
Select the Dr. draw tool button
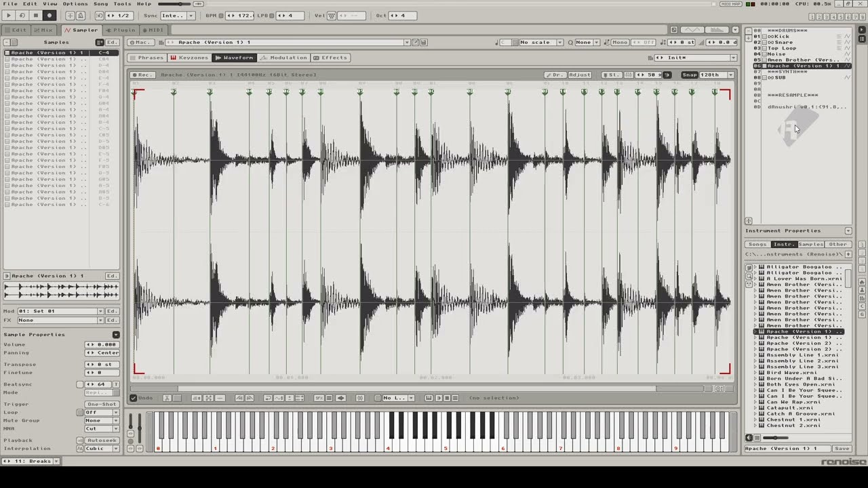[554, 75]
